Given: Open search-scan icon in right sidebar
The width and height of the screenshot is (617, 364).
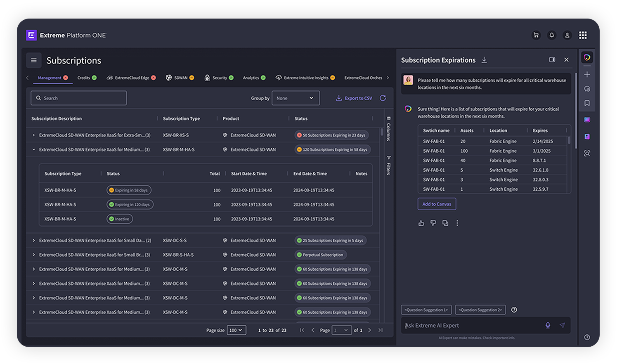Looking at the screenshot, I should 587,154.
